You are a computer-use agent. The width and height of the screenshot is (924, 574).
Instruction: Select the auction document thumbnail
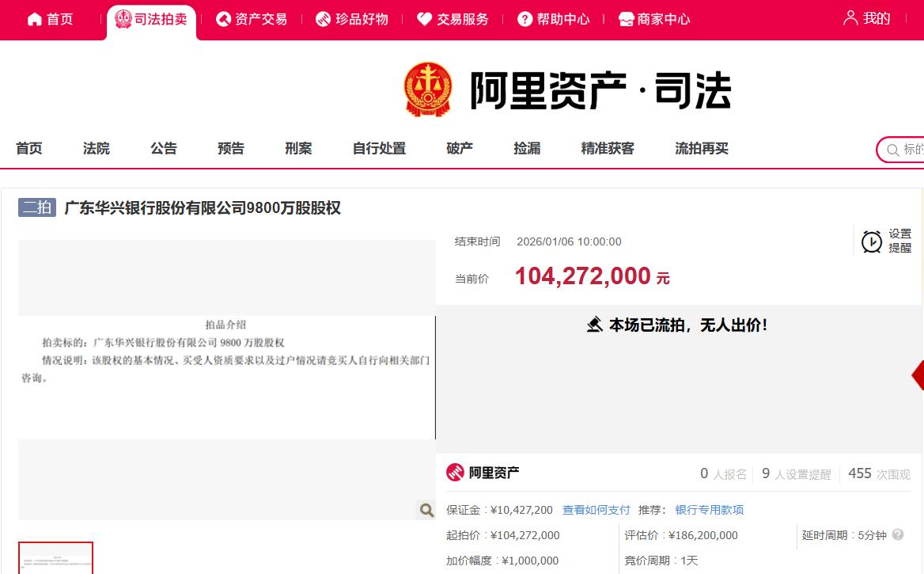(56, 558)
